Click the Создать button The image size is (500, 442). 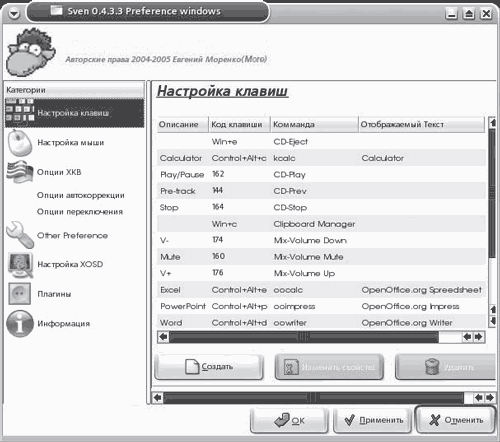209,367
